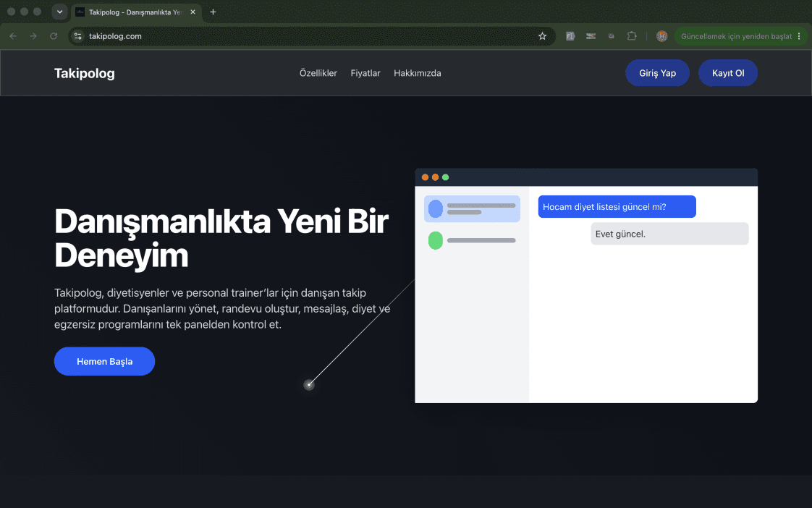The image size is (812, 508).
Task: Open the Hakkımızda nav item
Action: click(x=418, y=73)
